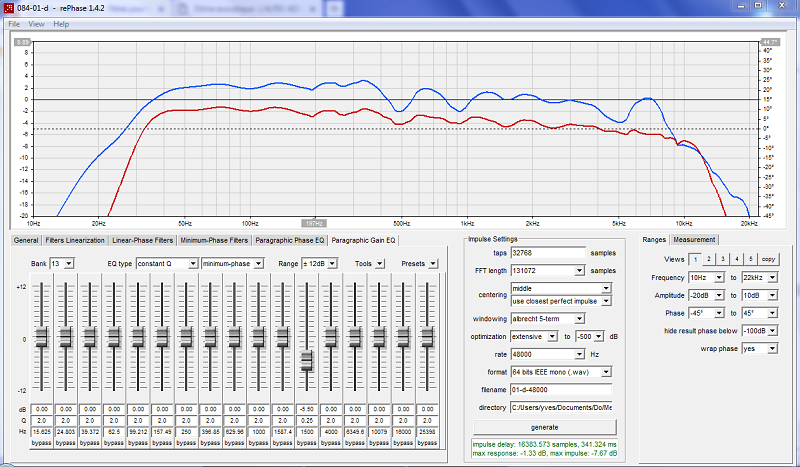800x467 pixels.
Task: Click the rePhase app icon in title bar
Action: [x=9, y=8]
